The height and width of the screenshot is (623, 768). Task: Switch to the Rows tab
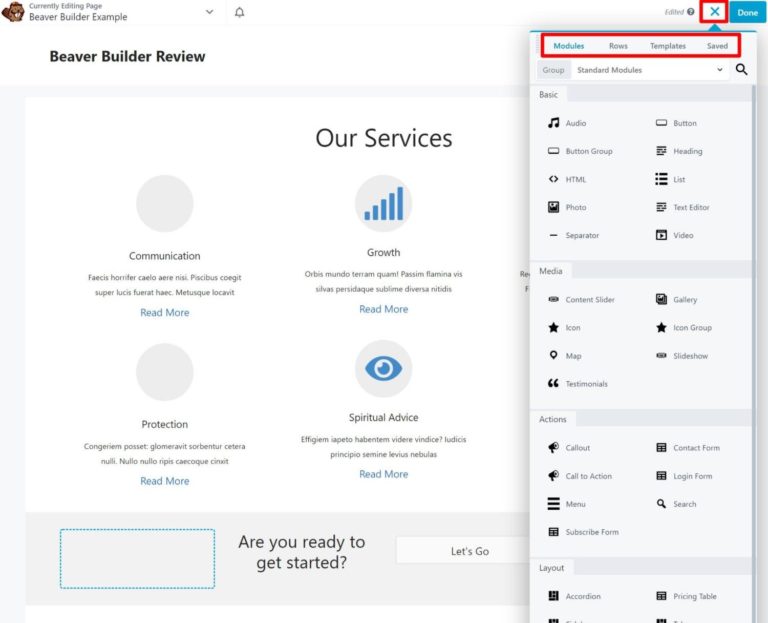[618, 46]
